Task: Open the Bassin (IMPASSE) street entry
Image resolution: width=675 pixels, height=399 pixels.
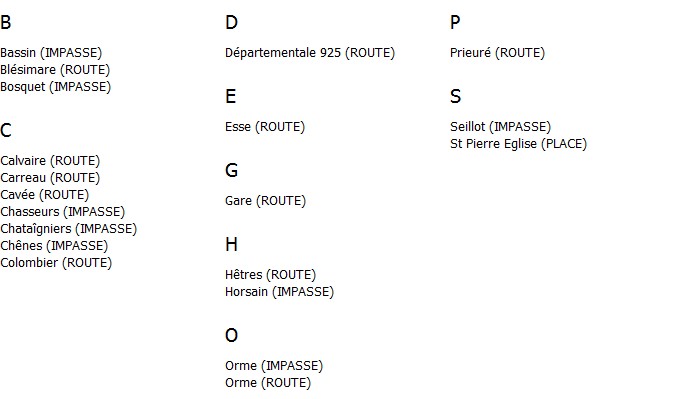Action: [51, 53]
